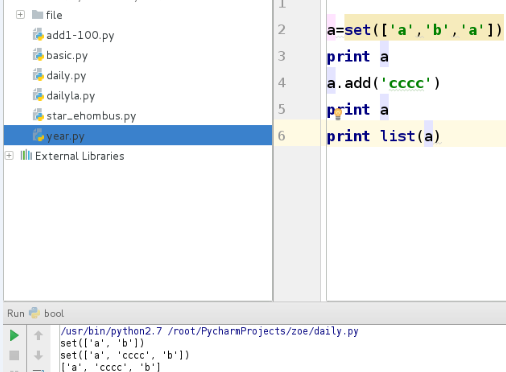506x372 pixels.
Task: Click the Python file icon of year.py
Action: 38,136
